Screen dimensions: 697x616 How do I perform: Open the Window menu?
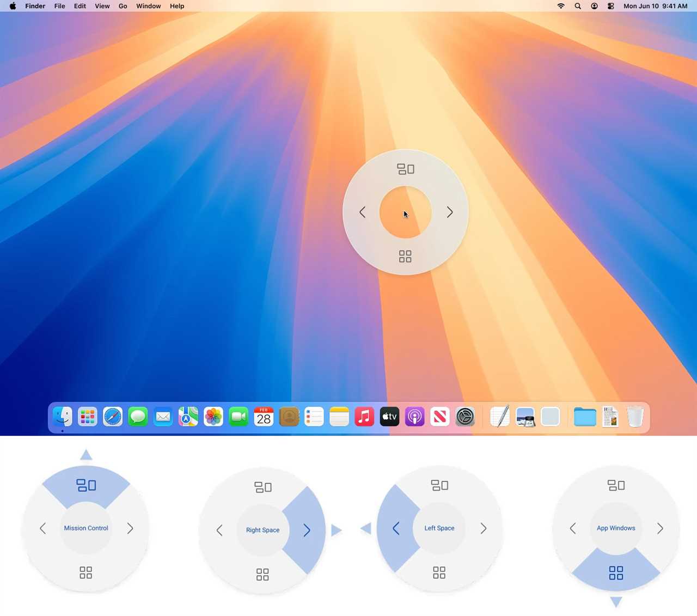point(149,6)
